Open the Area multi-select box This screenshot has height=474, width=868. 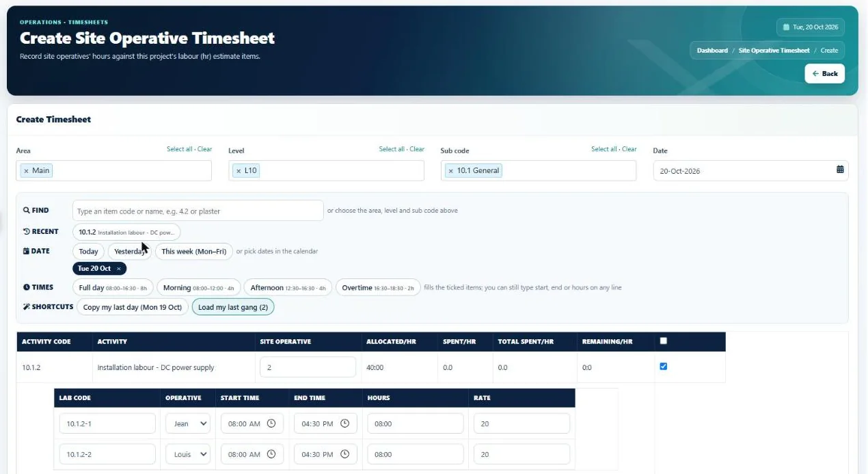point(113,170)
